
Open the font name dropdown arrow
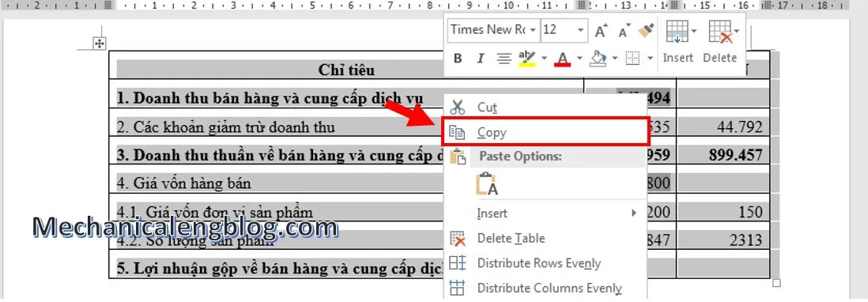[x=533, y=30]
